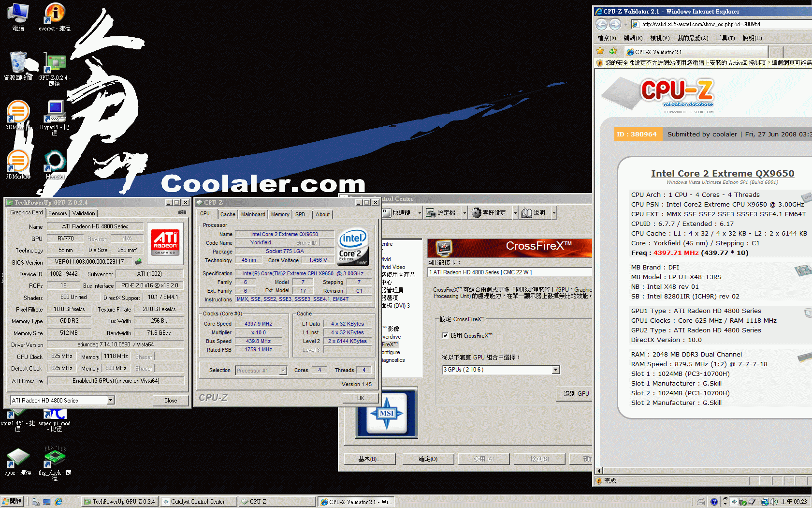Screen dimensions: 812x508
Task: Expand the help toolbar dropdown arrow in Catalyst
Action: point(554,213)
